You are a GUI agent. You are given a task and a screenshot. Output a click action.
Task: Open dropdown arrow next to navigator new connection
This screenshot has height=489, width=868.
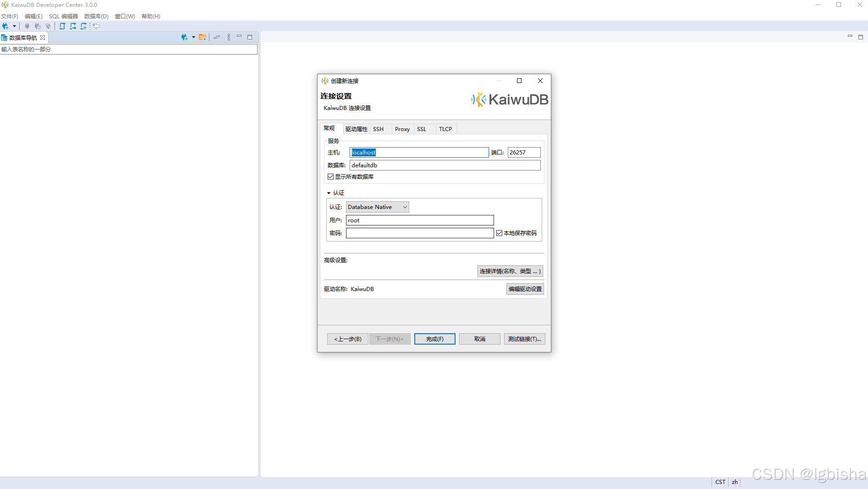(x=193, y=37)
